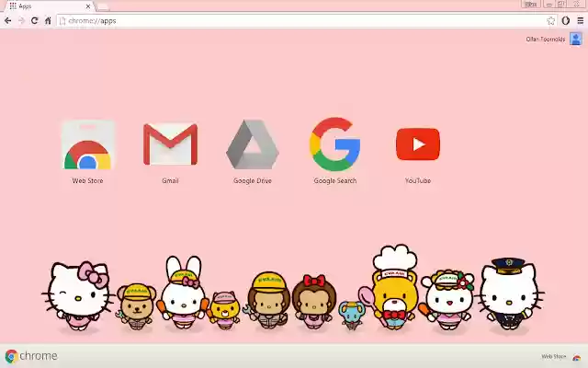Click the user profile avatar
Screen dimensions: 588x368
tap(576, 39)
